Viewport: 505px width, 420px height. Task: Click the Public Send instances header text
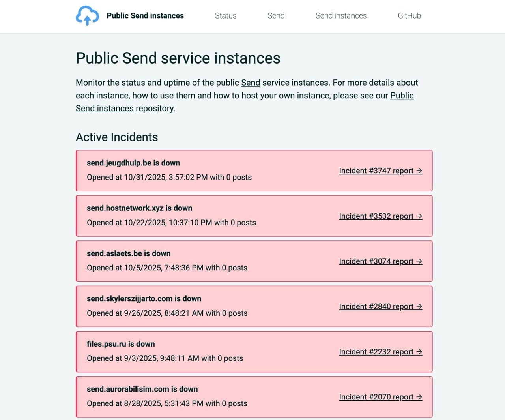145,16
